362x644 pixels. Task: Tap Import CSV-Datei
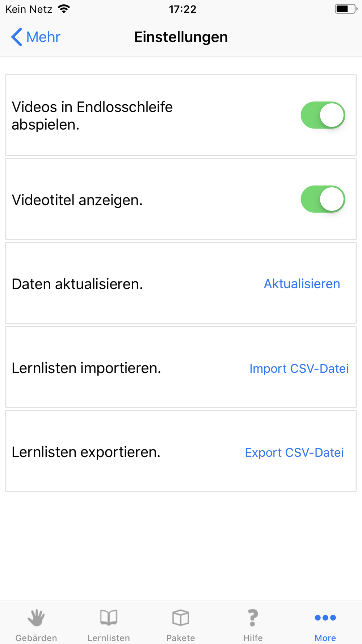point(299,368)
